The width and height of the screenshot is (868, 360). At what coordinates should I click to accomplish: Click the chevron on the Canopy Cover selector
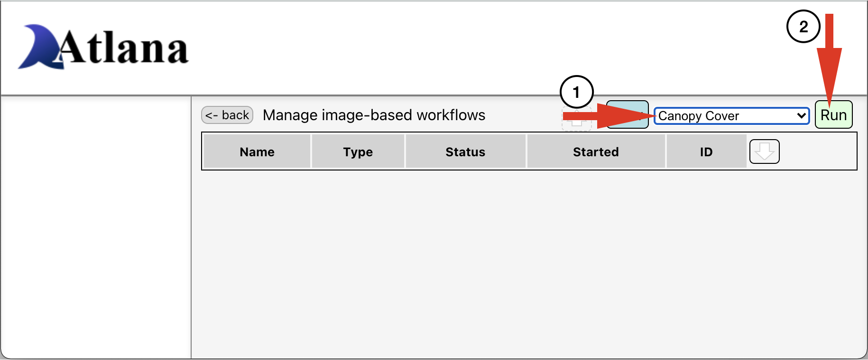[x=801, y=116]
